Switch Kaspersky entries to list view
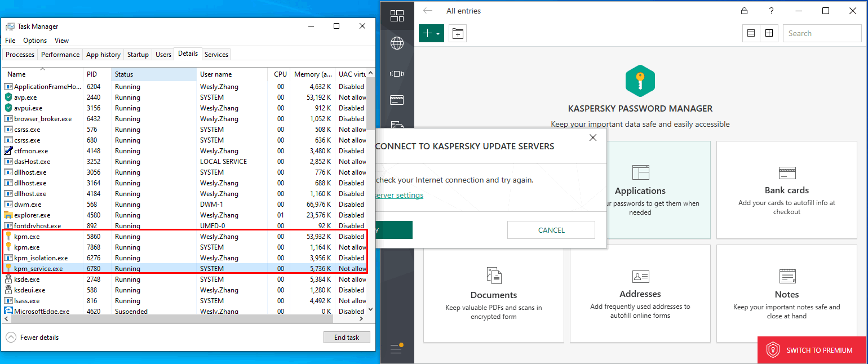The height and width of the screenshot is (364, 868). 751,33
